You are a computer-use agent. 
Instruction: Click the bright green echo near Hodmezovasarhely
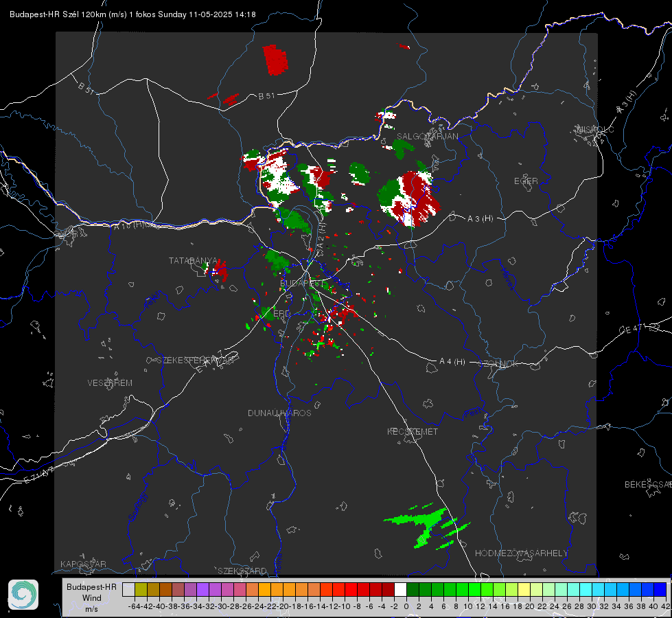click(427, 527)
